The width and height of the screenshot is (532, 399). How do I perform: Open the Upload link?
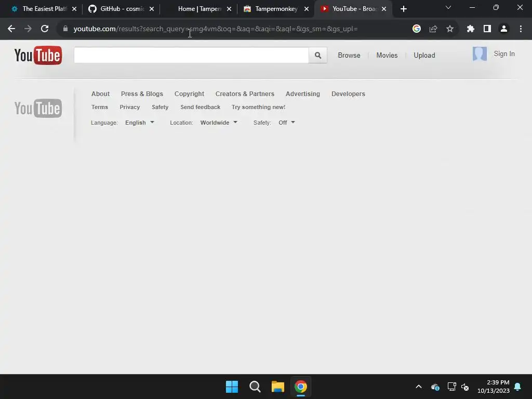pyautogui.click(x=424, y=55)
